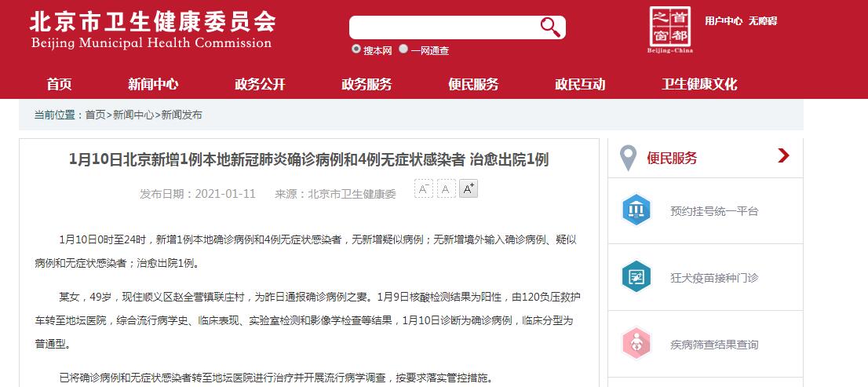The image size is (868, 387).
Task: Click the 无障碍 accessibility link
Action: [x=763, y=21]
